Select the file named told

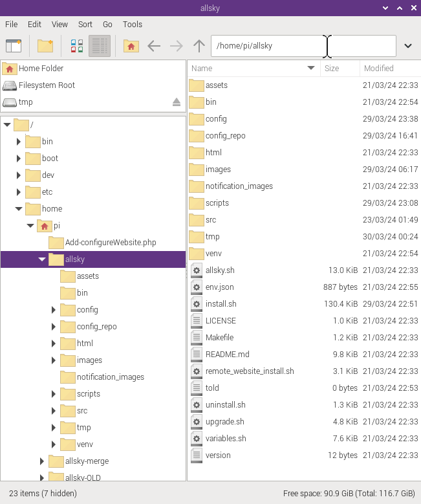212,388
